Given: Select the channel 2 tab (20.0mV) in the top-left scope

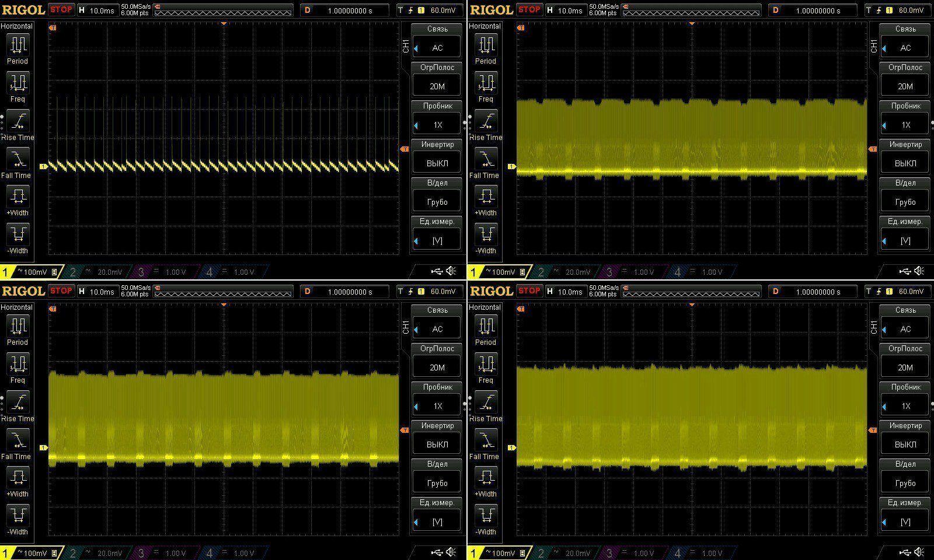Looking at the screenshot, I should tap(96, 272).
